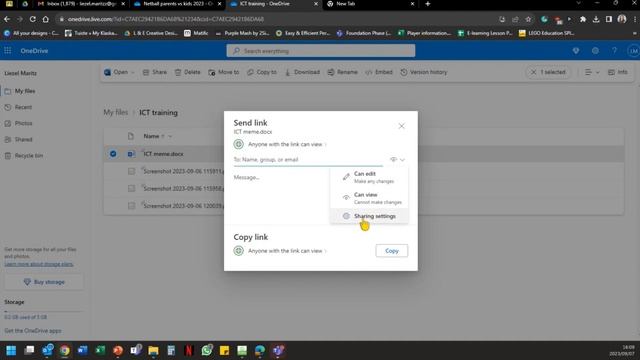This screenshot has height=360, width=640.
Task: Open Version history
Action: 424,72
